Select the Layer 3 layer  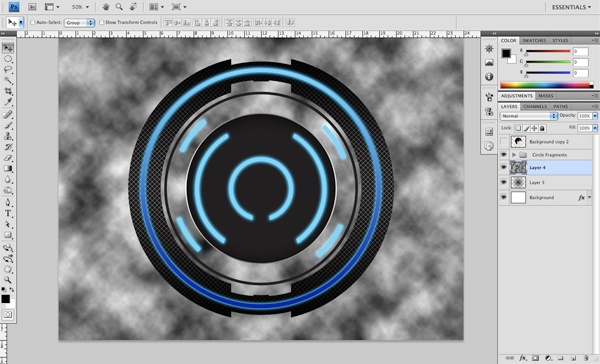545,183
